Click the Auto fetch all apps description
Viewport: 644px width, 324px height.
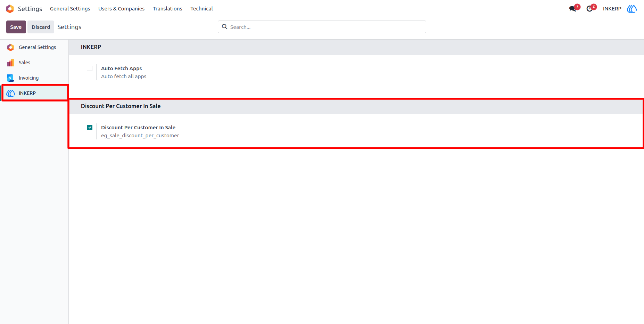coord(124,76)
